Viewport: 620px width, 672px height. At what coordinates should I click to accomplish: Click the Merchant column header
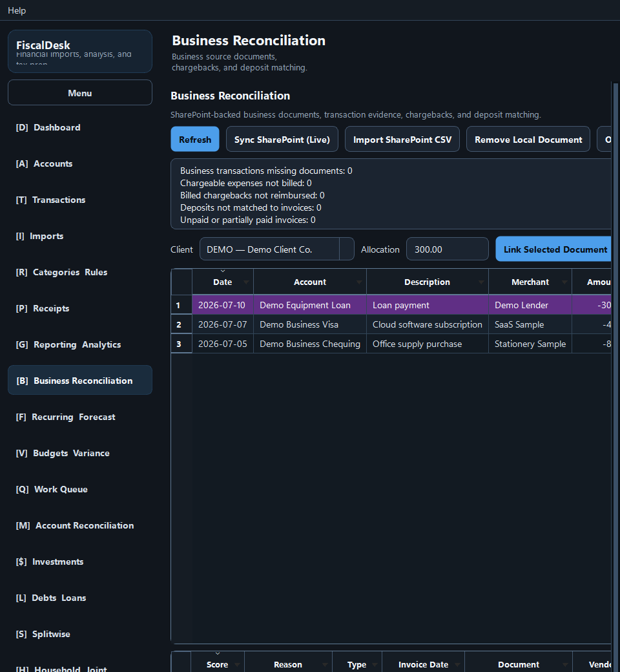[x=530, y=282]
